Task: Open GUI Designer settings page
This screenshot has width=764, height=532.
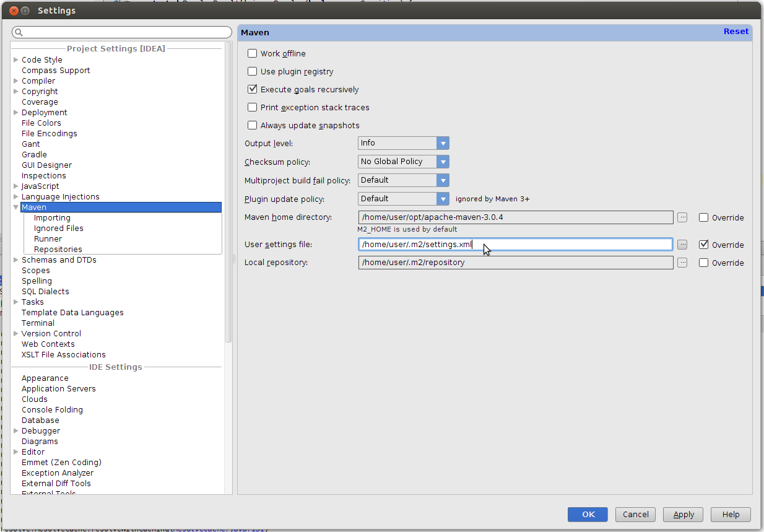Action: pos(46,165)
